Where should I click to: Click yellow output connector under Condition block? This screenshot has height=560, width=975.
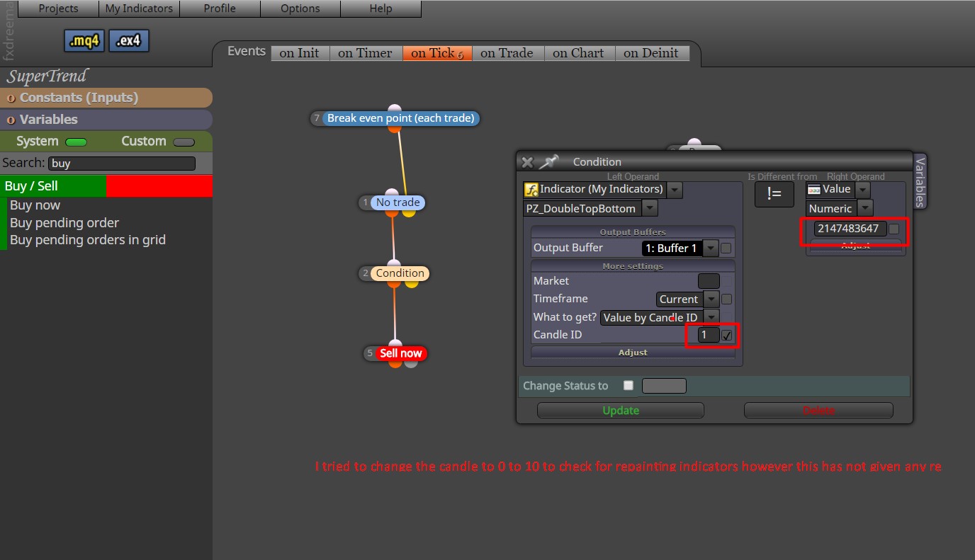point(412,282)
